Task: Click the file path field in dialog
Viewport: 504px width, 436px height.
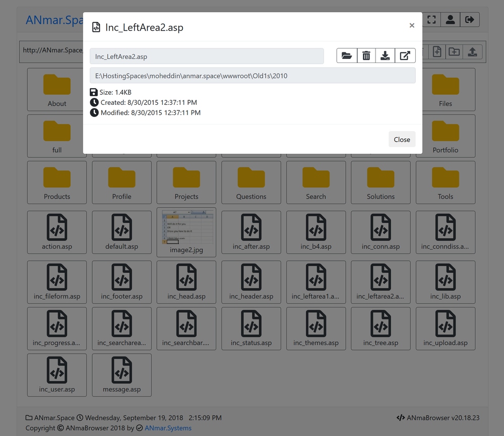Action: click(x=253, y=76)
